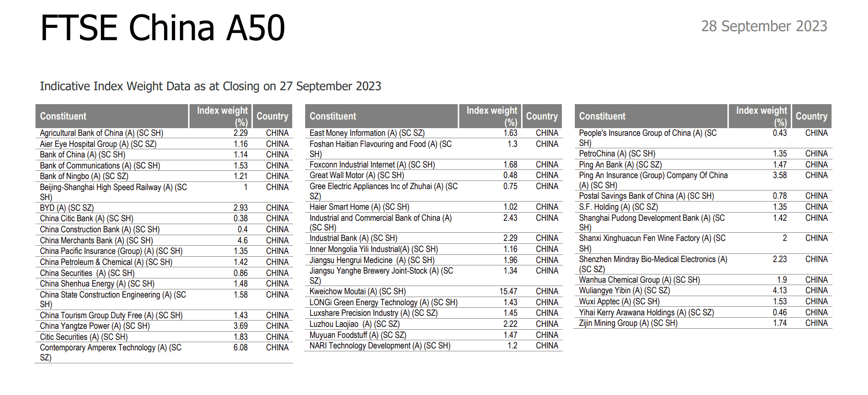Click Contemporary Amperex Technology constituent

[111, 352]
